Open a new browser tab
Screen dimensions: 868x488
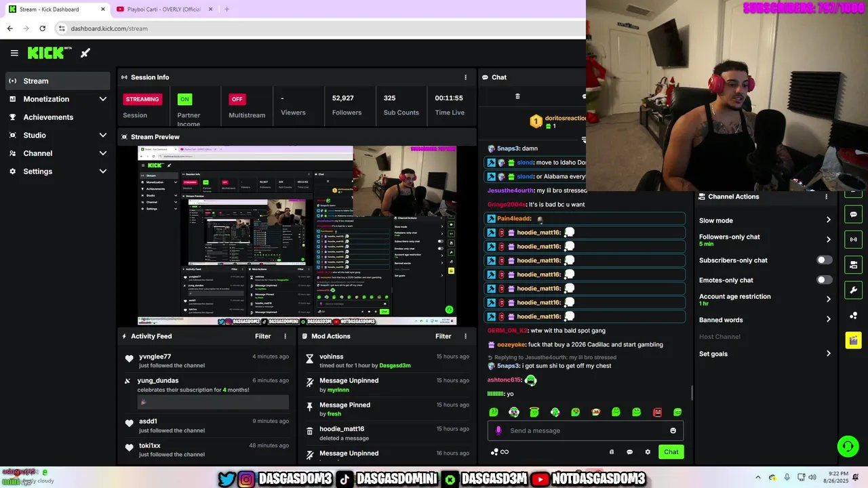[226, 9]
